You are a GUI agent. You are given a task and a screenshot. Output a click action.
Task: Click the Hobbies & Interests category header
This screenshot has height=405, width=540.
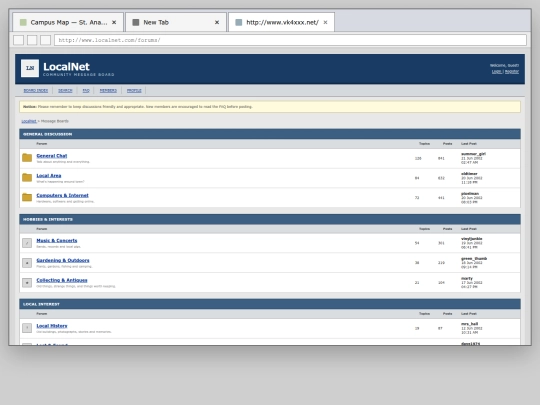(270, 219)
